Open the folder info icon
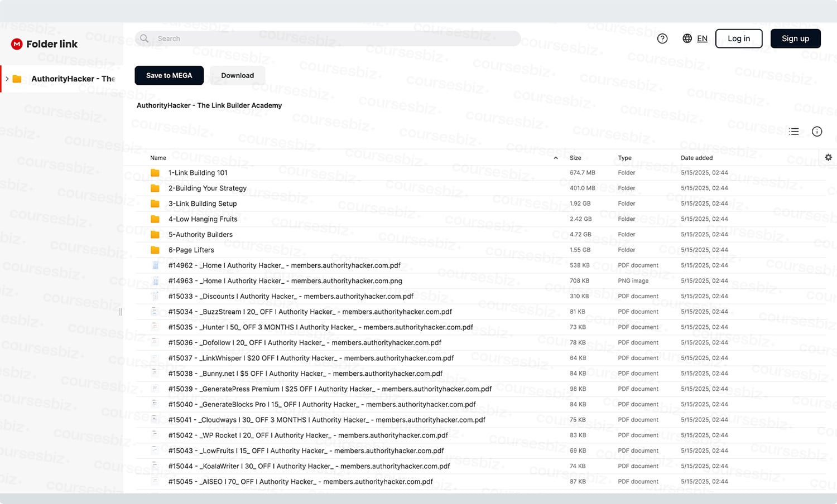This screenshot has height=504, width=837. [817, 132]
